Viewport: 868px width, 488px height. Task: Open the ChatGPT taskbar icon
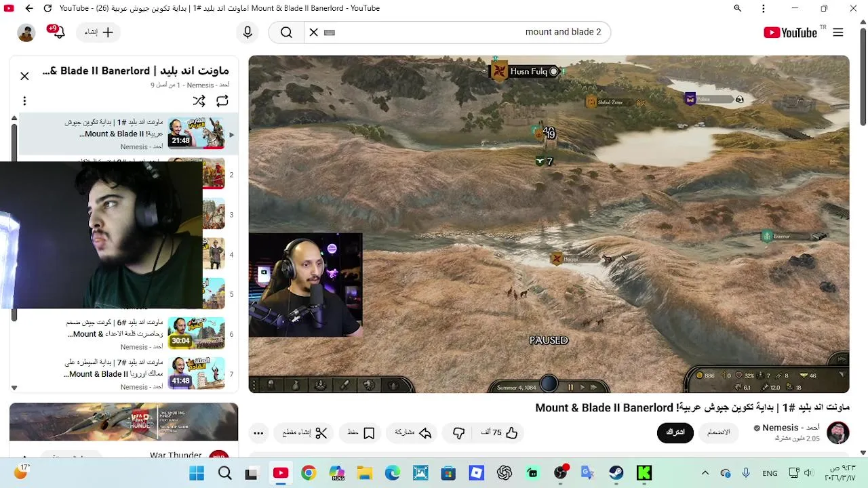coord(504,473)
